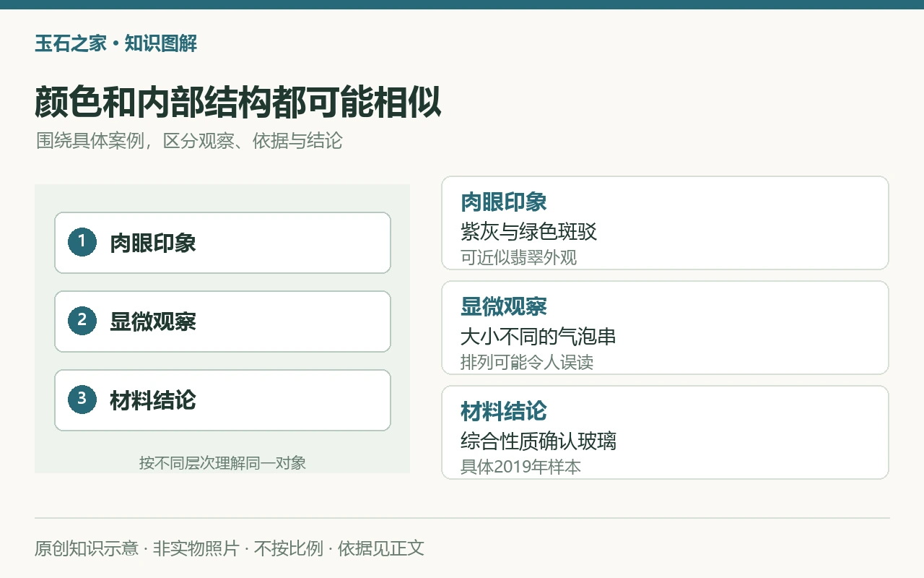
Task: Click the number 1 badge beside 肉眼印象
Action: [82, 242]
